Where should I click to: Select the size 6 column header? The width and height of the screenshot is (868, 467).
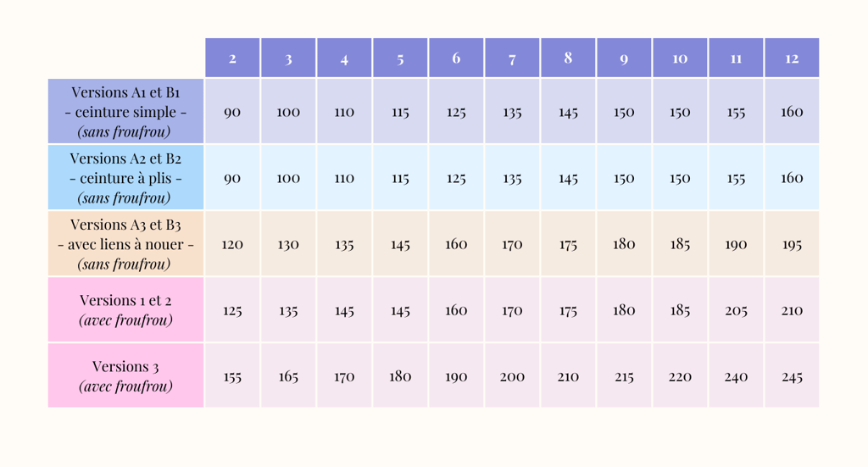(x=456, y=58)
